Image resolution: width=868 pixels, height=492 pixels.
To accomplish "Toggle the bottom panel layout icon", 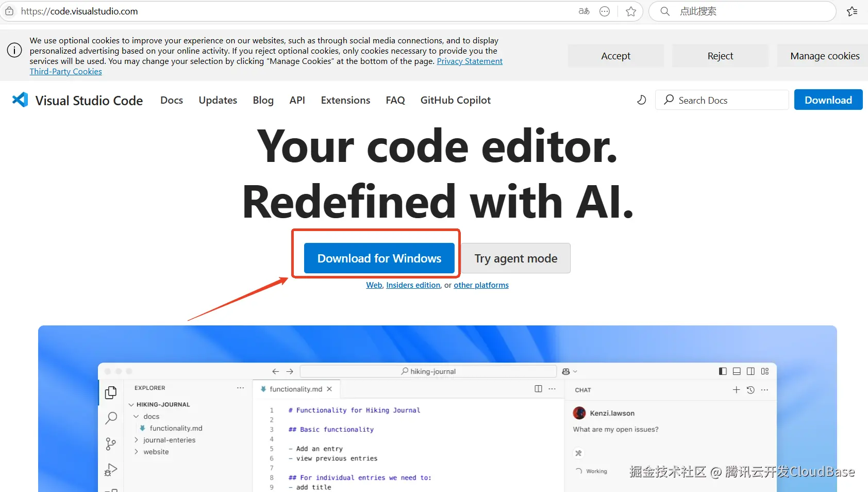I will (x=737, y=371).
